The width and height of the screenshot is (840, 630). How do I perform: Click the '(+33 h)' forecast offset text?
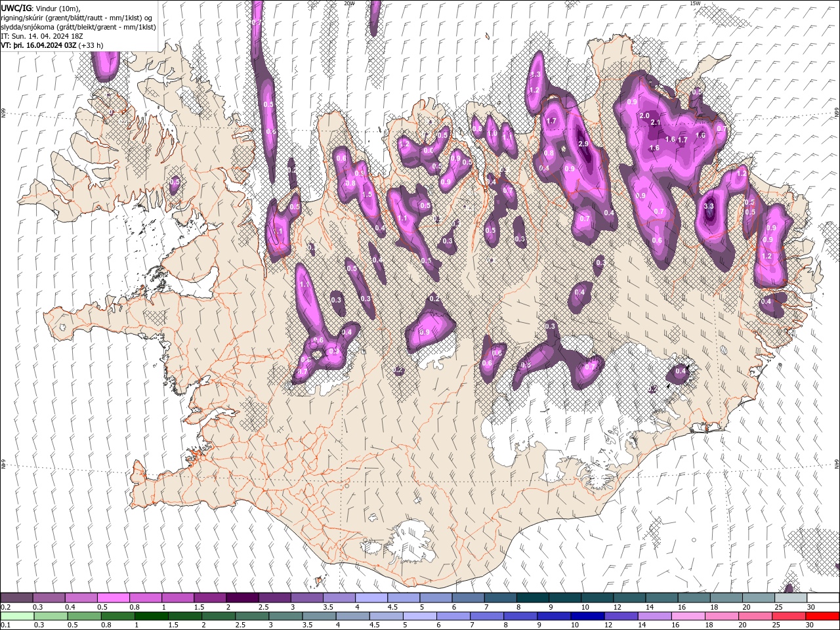(x=91, y=45)
